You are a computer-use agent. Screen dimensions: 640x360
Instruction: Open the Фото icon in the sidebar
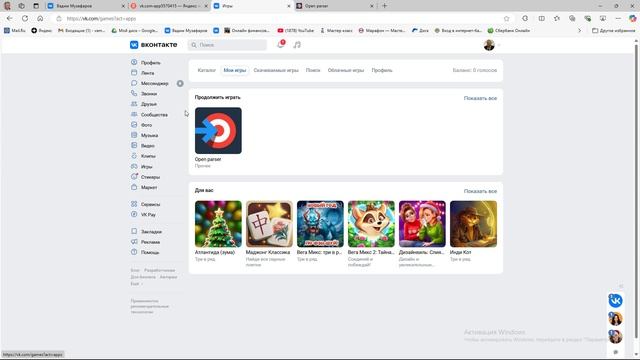[x=134, y=124]
